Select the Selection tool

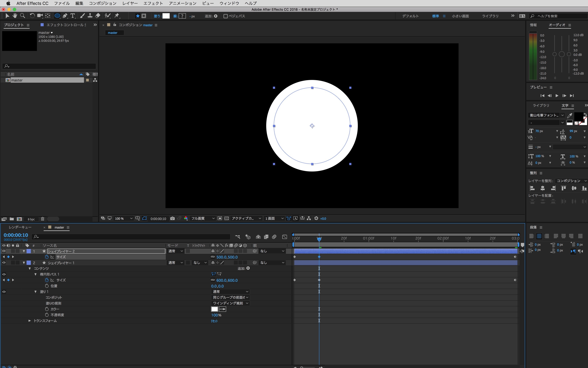click(x=7, y=16)
